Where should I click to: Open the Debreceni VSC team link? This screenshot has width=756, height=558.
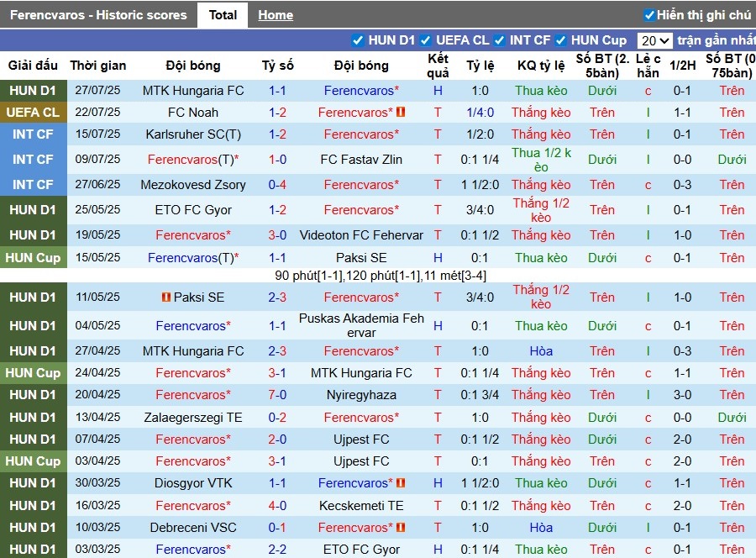click(193, 527)
